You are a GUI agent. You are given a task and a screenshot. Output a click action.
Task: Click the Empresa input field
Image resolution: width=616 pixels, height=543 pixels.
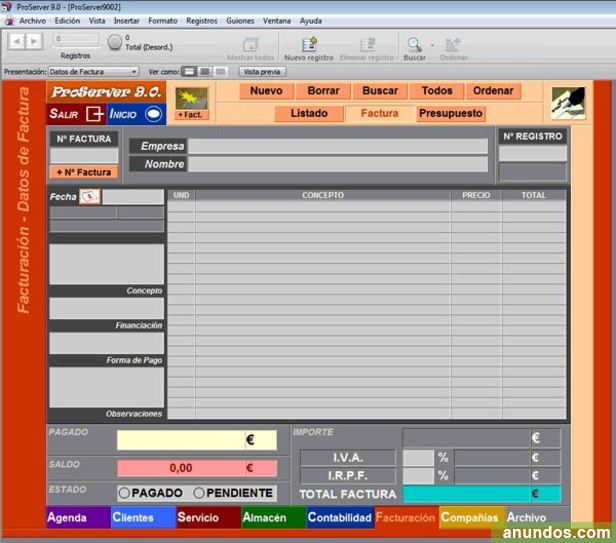pos(338,146)
